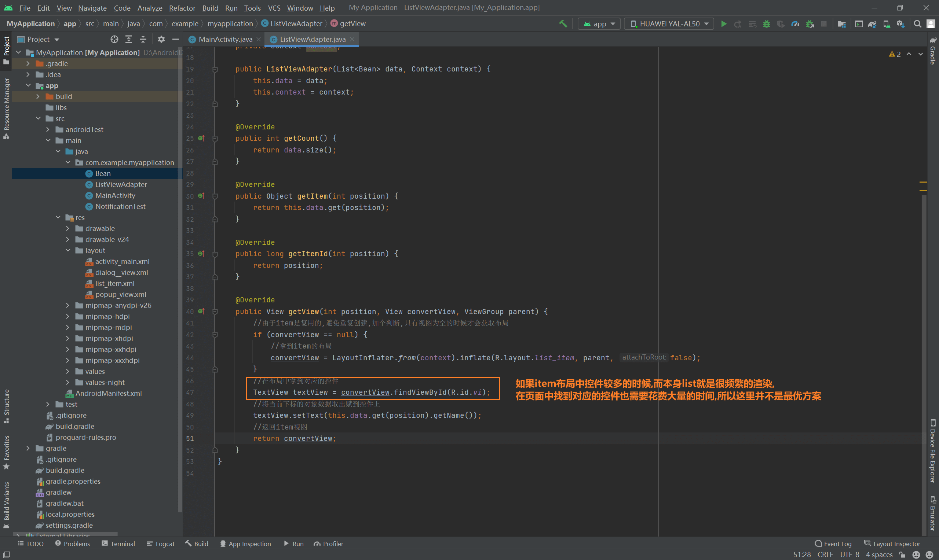Click the Search Everywhere magnifier icon
This screenshot has width=939, height=560.
point(917,24)
